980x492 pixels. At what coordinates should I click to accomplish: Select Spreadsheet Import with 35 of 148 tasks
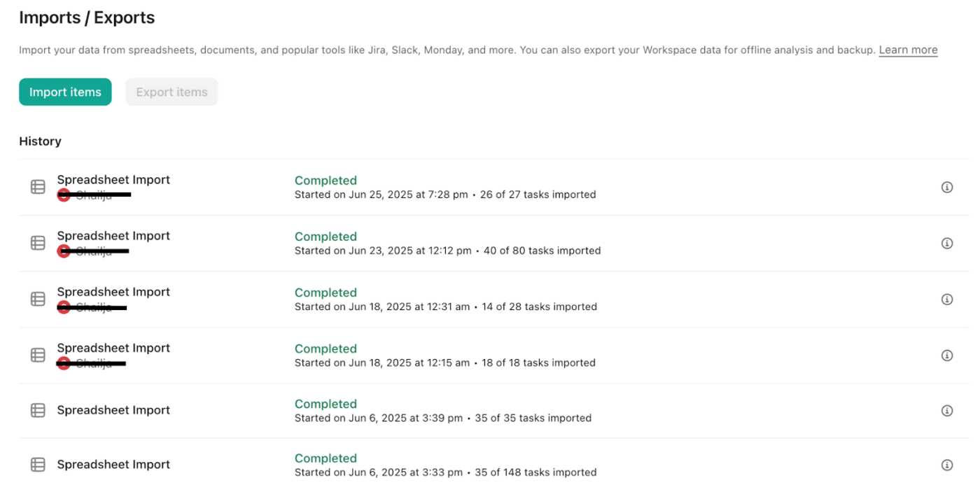click(113, 465)
